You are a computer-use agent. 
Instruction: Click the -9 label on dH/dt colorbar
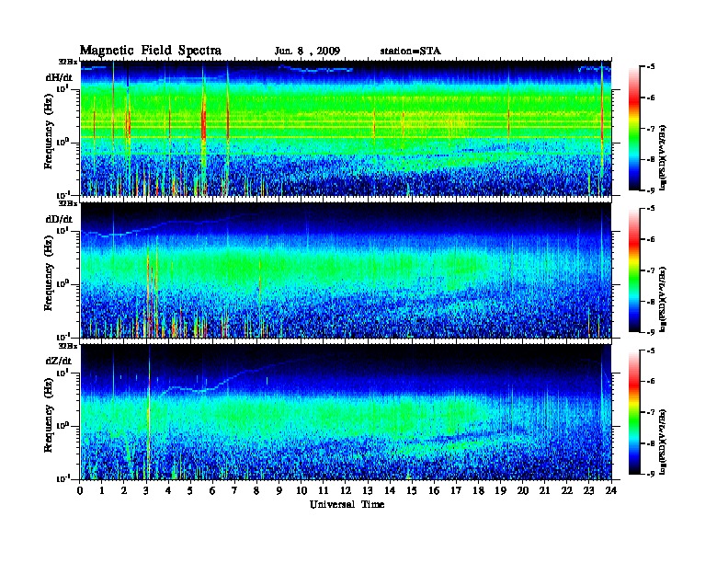coord(651,190)
